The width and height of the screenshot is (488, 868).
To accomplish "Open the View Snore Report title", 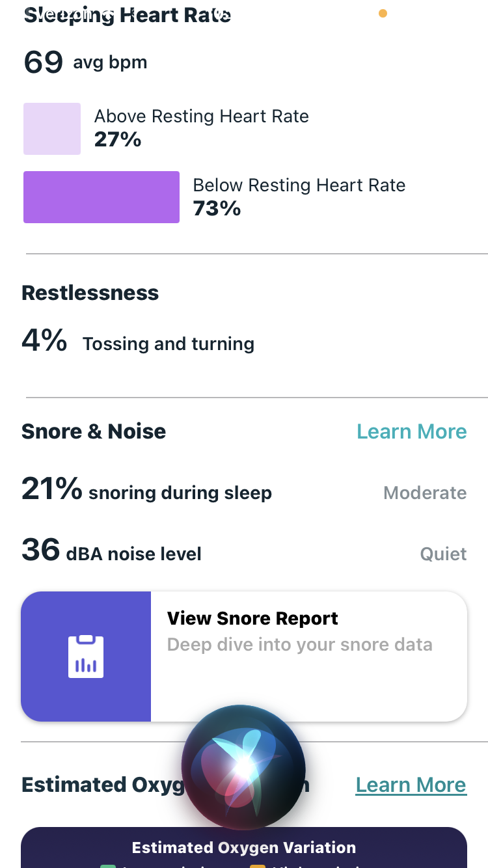I will [252, 618].
